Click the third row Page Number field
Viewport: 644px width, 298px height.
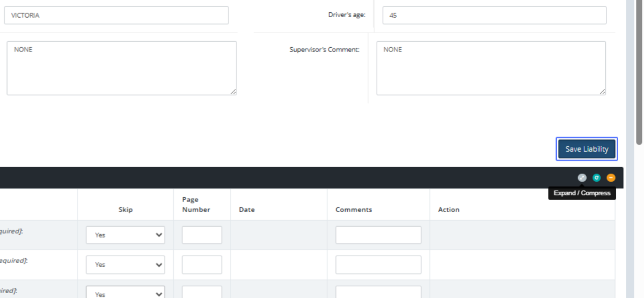[x=202, y=293]
